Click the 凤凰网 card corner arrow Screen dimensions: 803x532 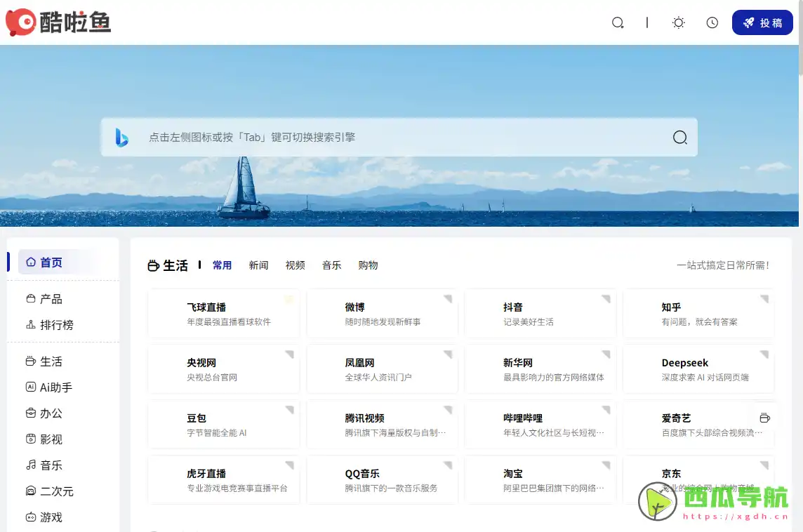pyautogui.click(x=449, y=354)
